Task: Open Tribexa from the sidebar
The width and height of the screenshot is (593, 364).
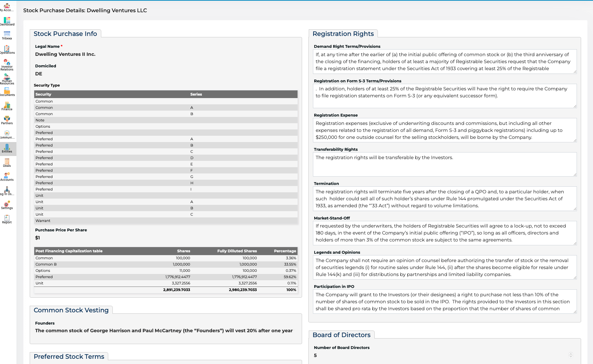Action: point(7,35)
